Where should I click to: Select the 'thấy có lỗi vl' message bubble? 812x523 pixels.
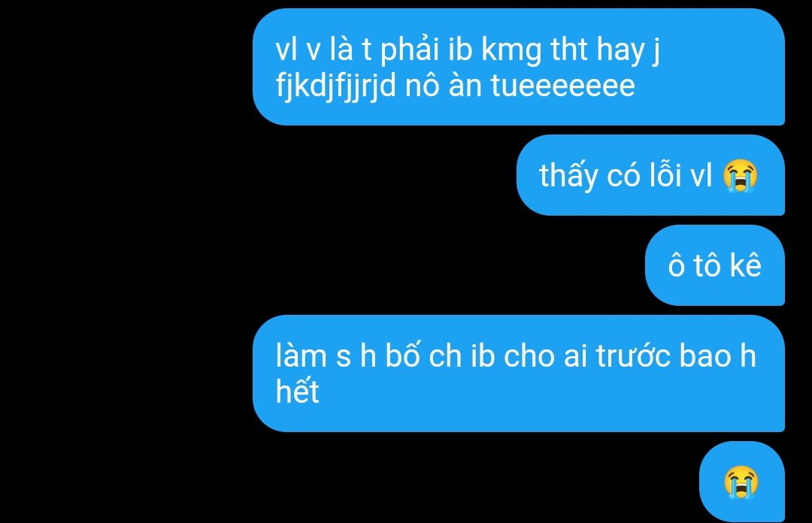click(x=651, y=175)
